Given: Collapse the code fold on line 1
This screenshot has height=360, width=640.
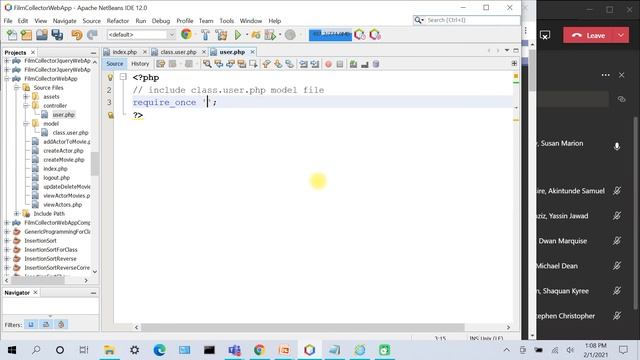Looking at the screenshot, I should pos(123,77).
